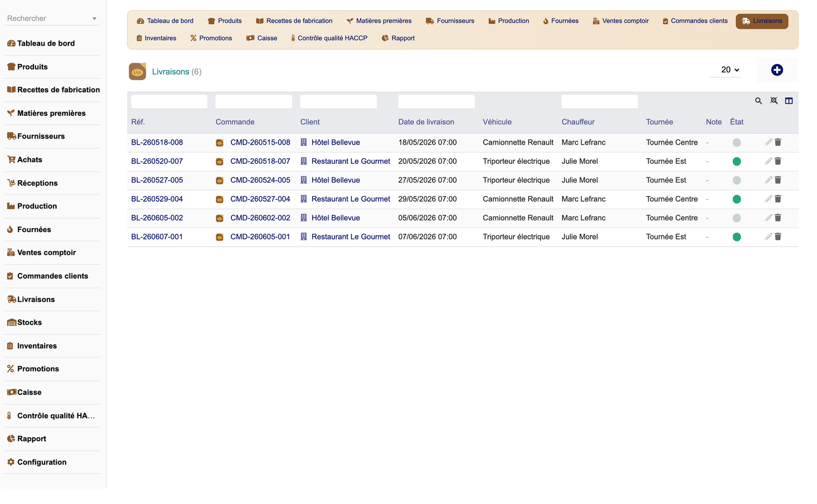
Task: Click the bread icon beside Livraisons title
Action: tap(137, 71)
